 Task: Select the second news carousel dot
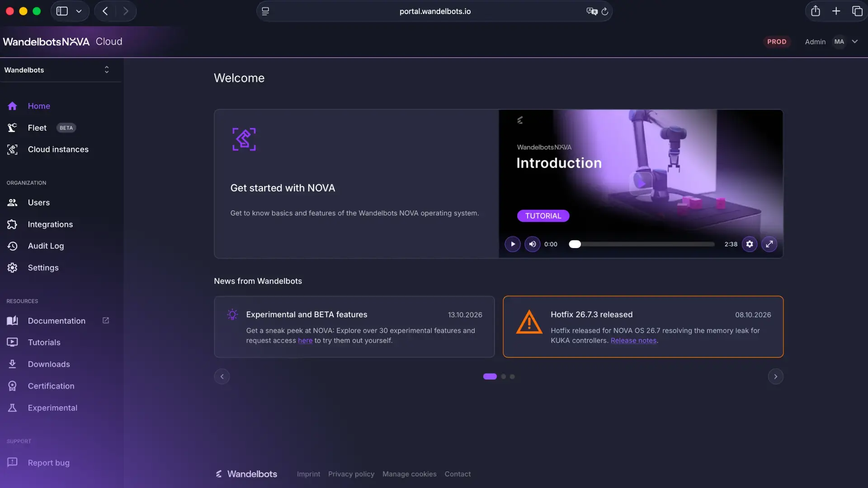503,377
